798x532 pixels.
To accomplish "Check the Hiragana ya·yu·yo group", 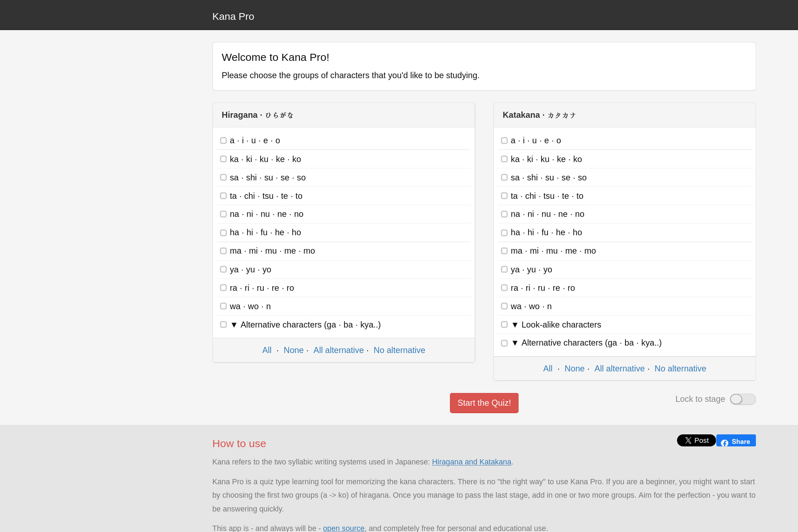I will (223, 269).
